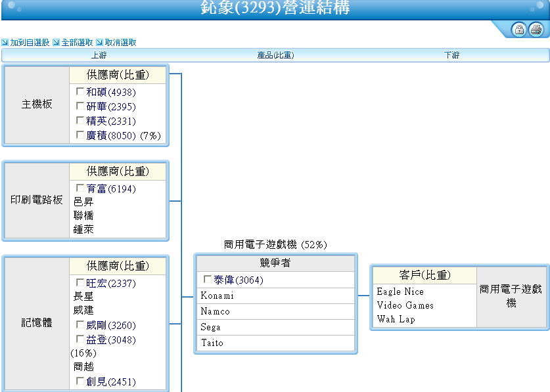Check the 和碩(4938) checkbox
This screenshot has height=392, width=550.
(80, 91)
